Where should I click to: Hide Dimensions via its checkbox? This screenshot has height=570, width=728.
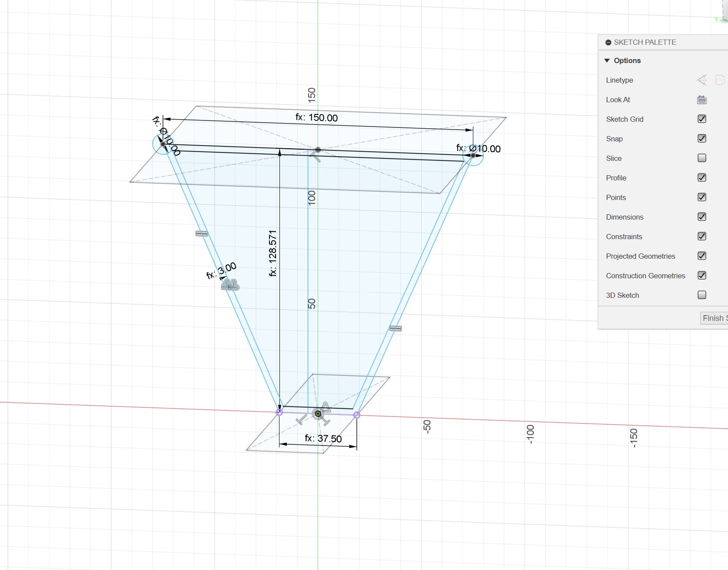point(701,217)
